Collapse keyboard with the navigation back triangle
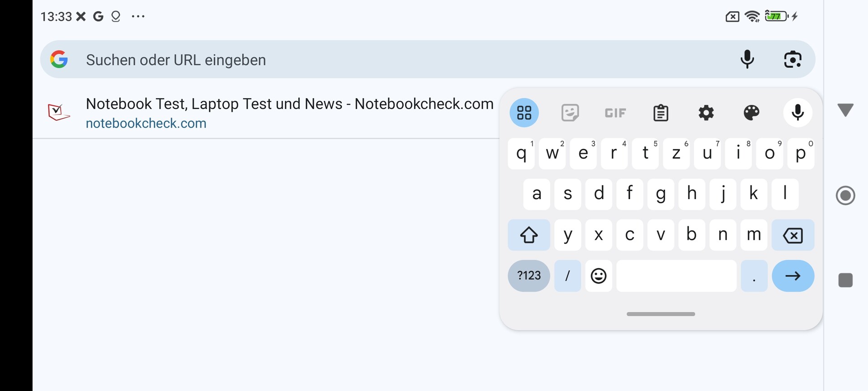Screen dimensions: 868x391 pyautogui.click(x=845, y=110)
